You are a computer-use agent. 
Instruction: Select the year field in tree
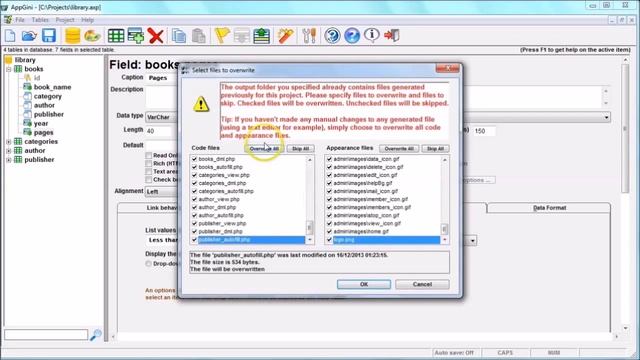point(41,123)
